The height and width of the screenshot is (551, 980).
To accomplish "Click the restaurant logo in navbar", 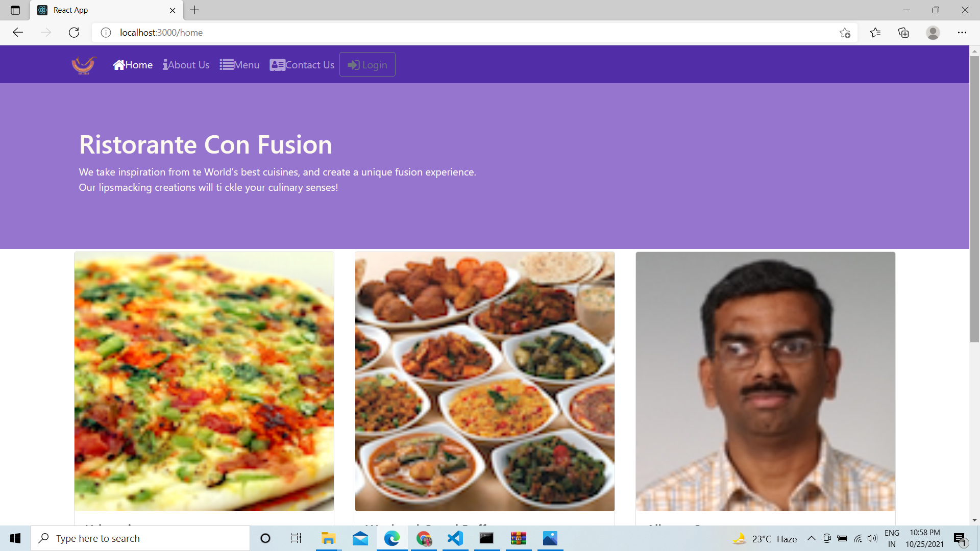I will tap(84, 65).
